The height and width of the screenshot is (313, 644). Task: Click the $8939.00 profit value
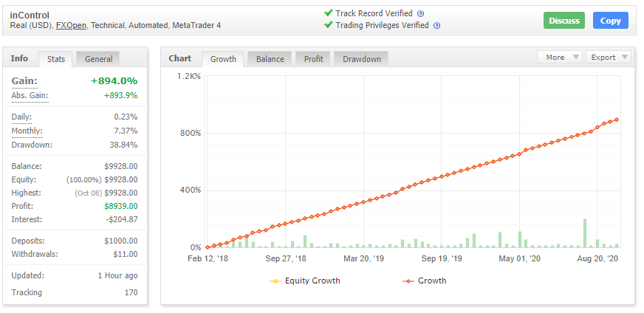pyautogui.click(x=121, y=206)
